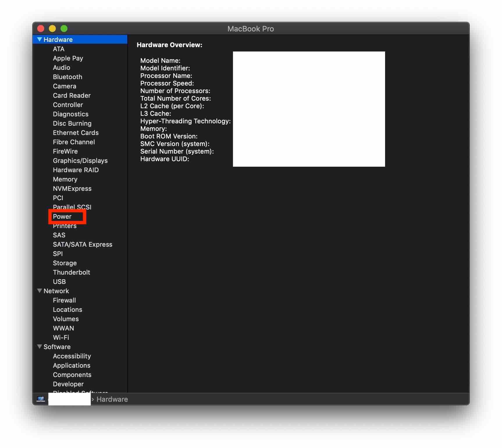
Task: Open the Parallel SCSI entry
Action: coord(72,207)
